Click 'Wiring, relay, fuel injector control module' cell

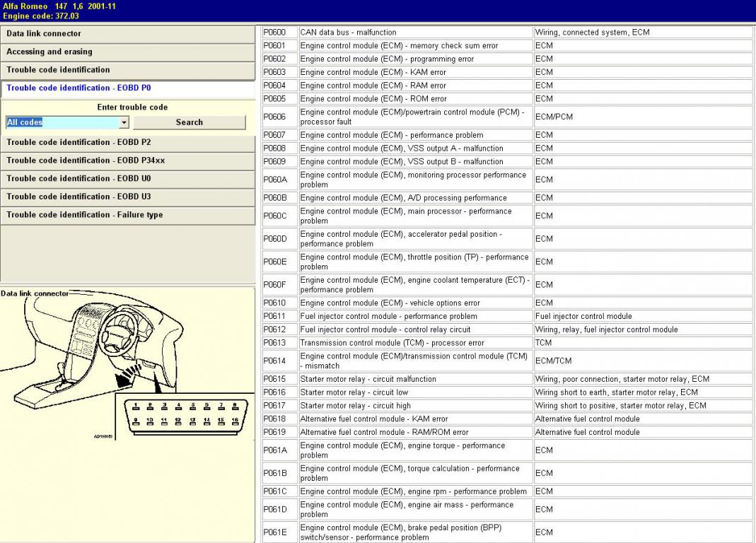(x=643, y=329)
